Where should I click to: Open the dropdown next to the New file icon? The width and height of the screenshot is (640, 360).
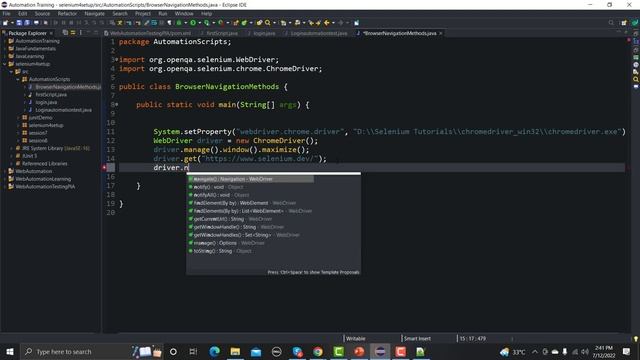click(12, 23)
